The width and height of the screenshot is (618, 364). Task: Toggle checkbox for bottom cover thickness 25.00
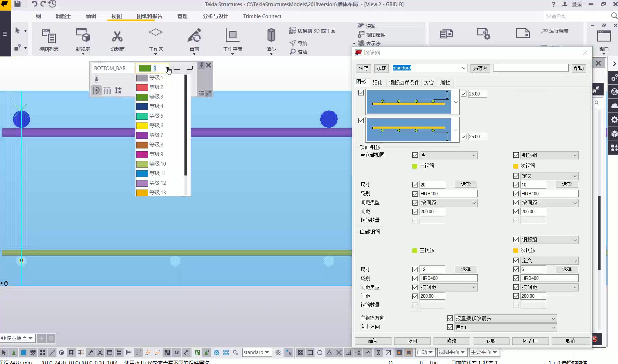tap(464, 136)
